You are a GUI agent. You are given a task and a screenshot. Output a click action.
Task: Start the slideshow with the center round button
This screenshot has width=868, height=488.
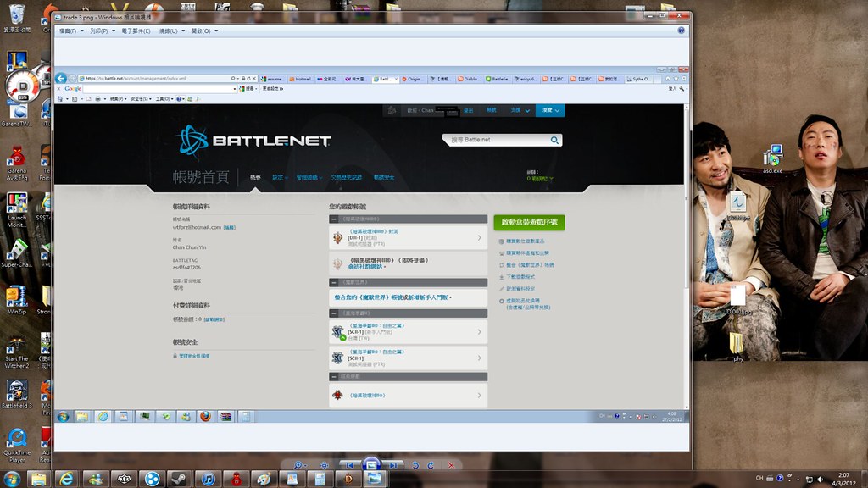pyautogui.click(x=371, y=464)
